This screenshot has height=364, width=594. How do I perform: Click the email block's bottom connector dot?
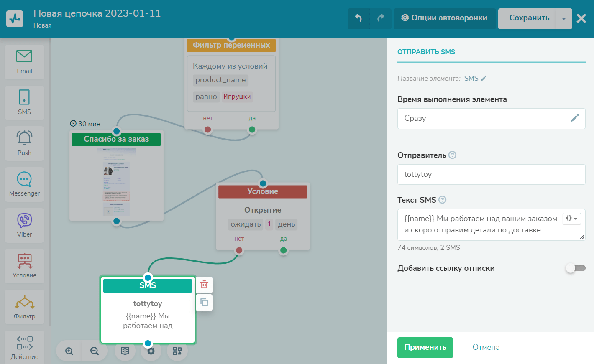116,221
